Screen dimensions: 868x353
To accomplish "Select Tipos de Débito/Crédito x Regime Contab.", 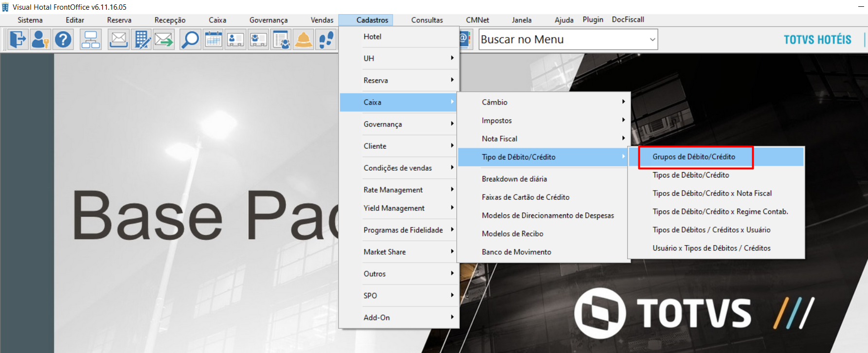I will pyautogui.click(x=716, y=212).
